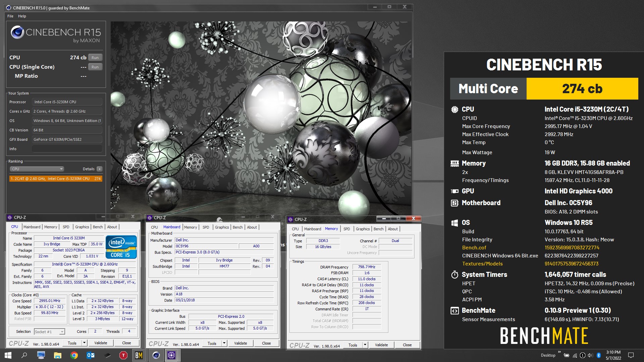Run the CPU (Single Core) benchmark
This screenshot has width=644, height=362.
(95, 67)
